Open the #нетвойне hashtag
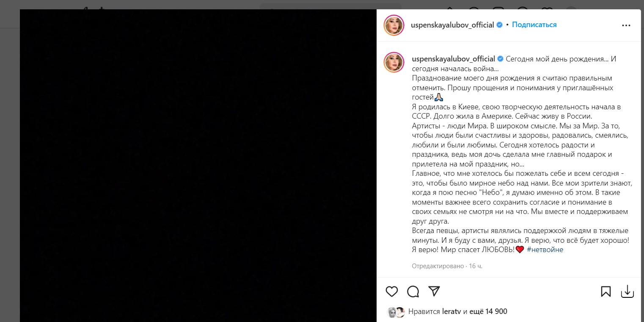This screenshot has height=322, width=644. (545, 250)
